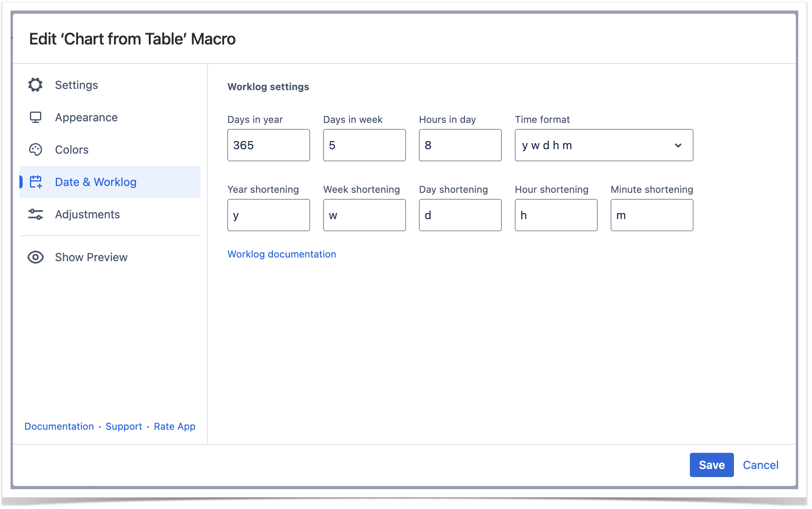Open the Colors section

click(72, 150)
